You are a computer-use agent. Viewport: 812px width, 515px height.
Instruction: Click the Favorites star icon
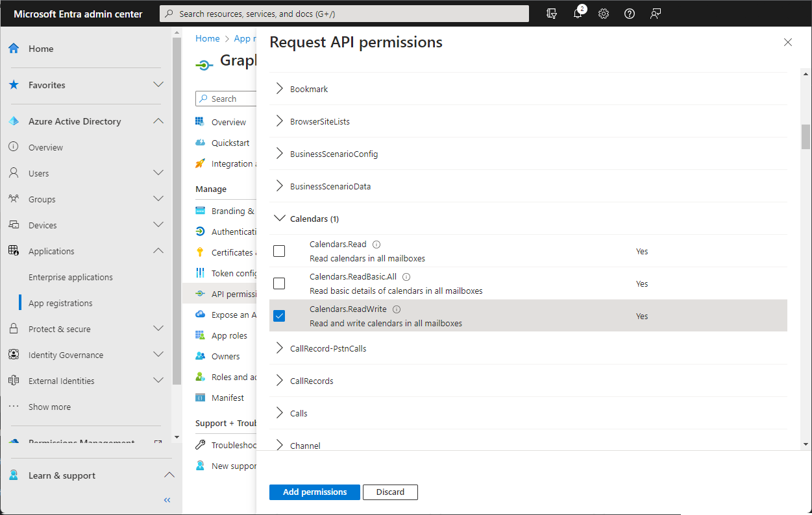[14, 85]
